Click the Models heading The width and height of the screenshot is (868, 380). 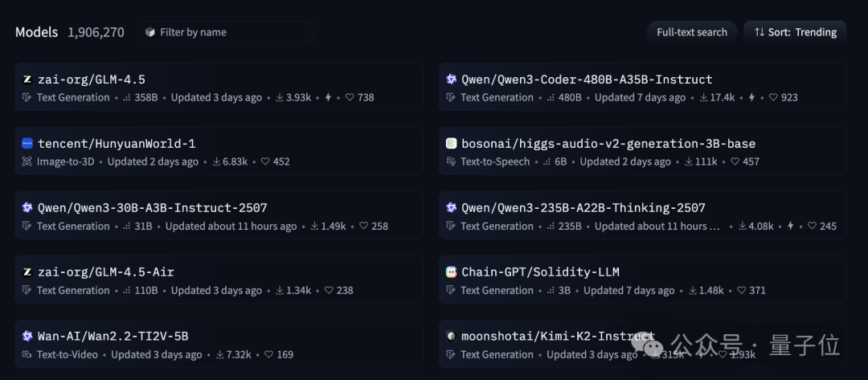click(x=36, y=32)
